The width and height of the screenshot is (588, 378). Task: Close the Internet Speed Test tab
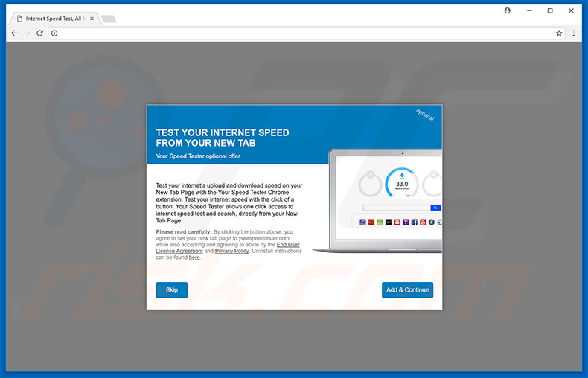92,19
